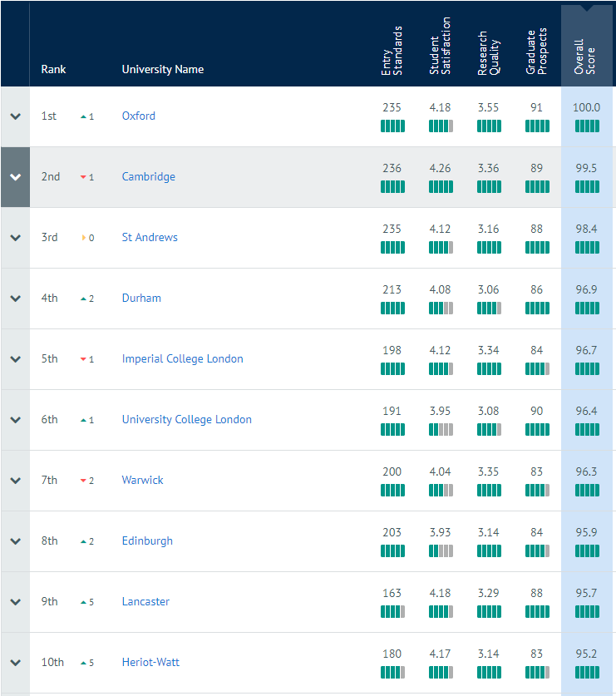The image size is (616, 696).
Task: Click St Andrews' overall score 98.4
Action: tap(586, 229)
